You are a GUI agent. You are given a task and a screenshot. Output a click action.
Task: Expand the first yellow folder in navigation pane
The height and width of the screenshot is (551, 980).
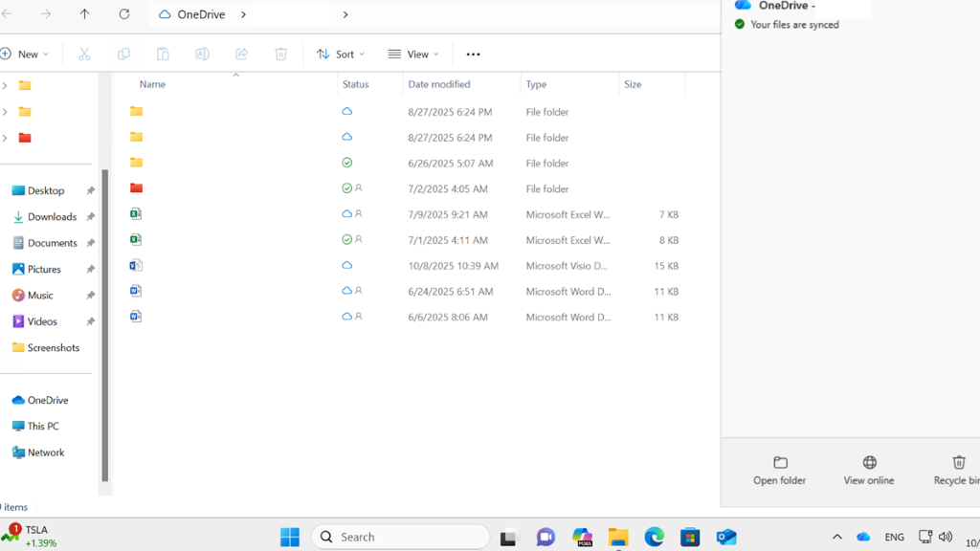[5, 85]
